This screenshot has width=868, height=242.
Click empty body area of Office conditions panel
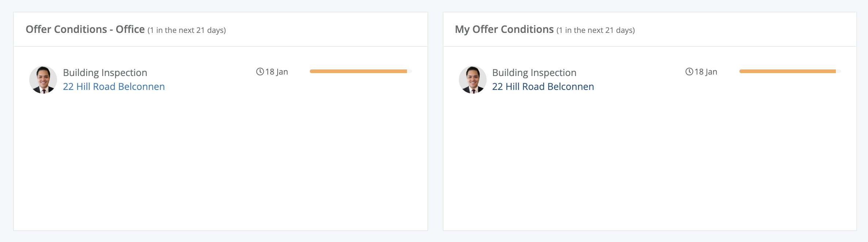221,161
